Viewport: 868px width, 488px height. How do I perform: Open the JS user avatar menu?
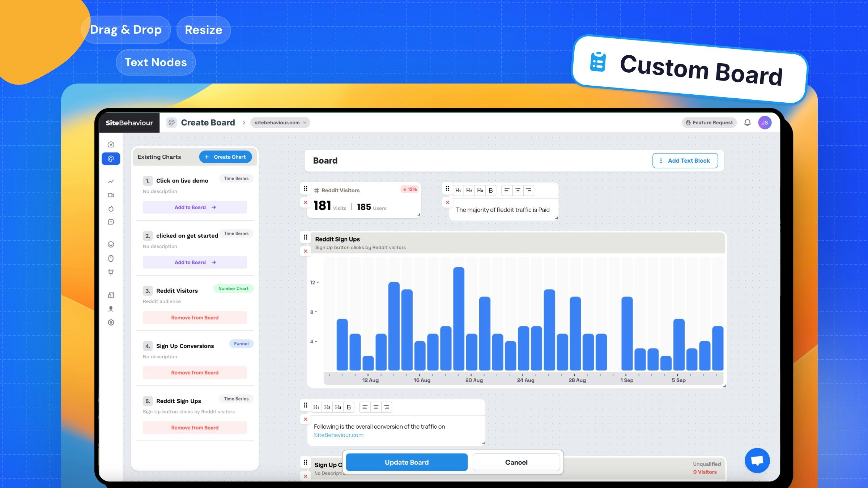(765, 123)
